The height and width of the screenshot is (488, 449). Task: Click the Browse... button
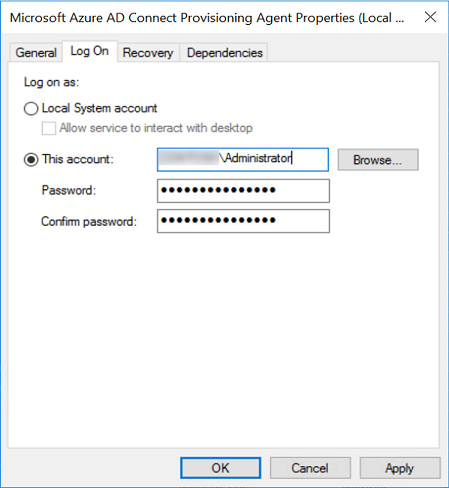[x=378, y=160]
